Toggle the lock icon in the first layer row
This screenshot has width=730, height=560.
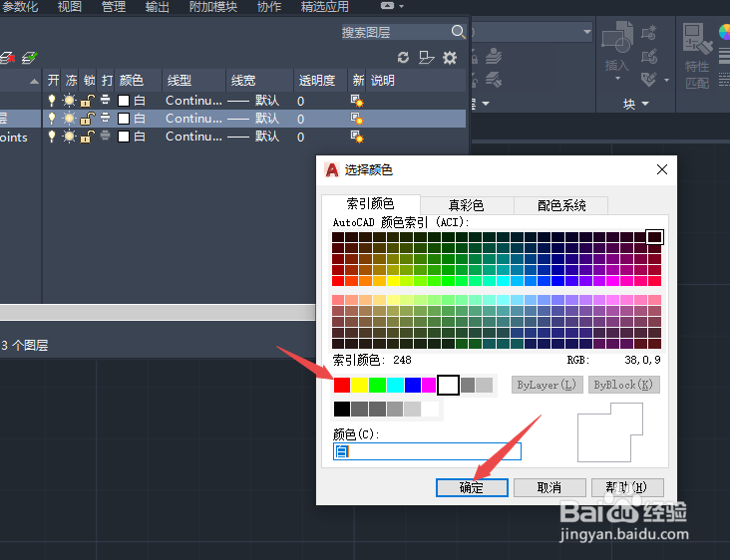[87, 101]
